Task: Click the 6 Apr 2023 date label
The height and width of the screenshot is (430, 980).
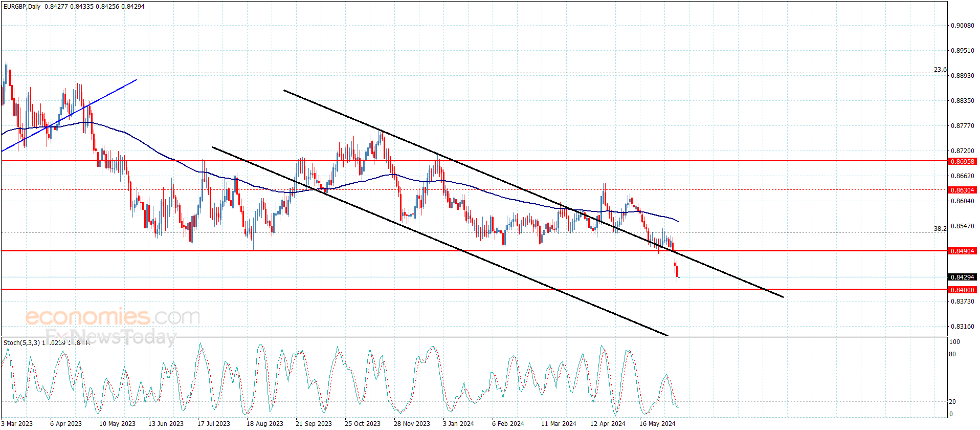Action: [66, 423]
